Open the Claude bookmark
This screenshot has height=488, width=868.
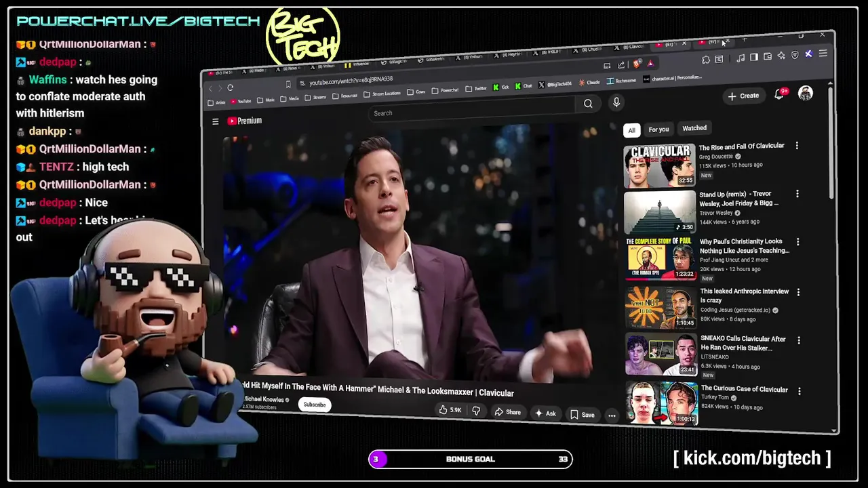(x=589, y=82)
